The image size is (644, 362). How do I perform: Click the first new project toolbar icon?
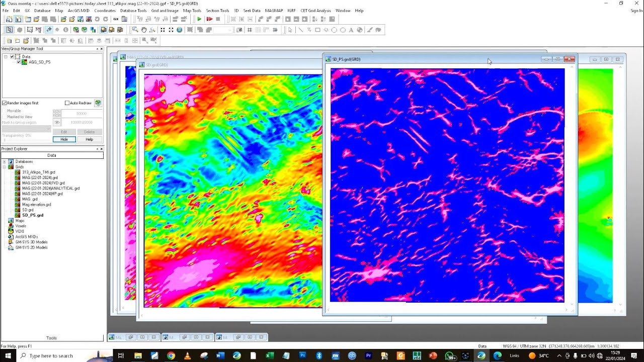click(9, 19)
